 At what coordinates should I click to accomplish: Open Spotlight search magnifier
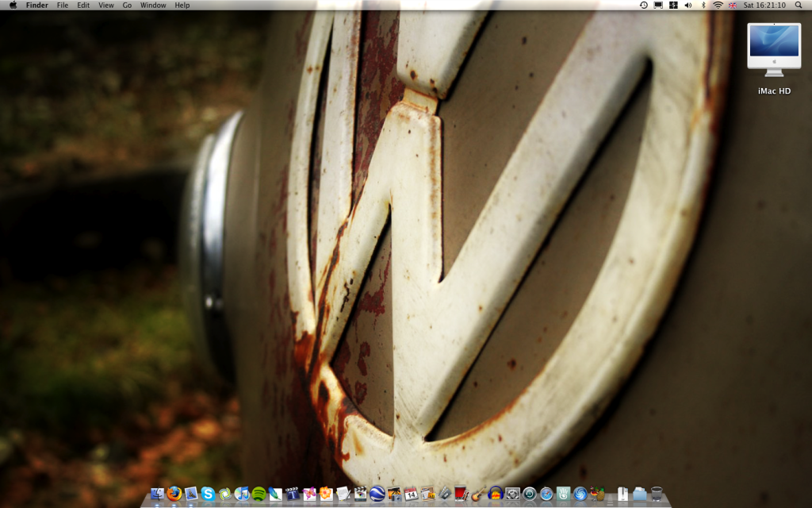[x=799, y=6]
